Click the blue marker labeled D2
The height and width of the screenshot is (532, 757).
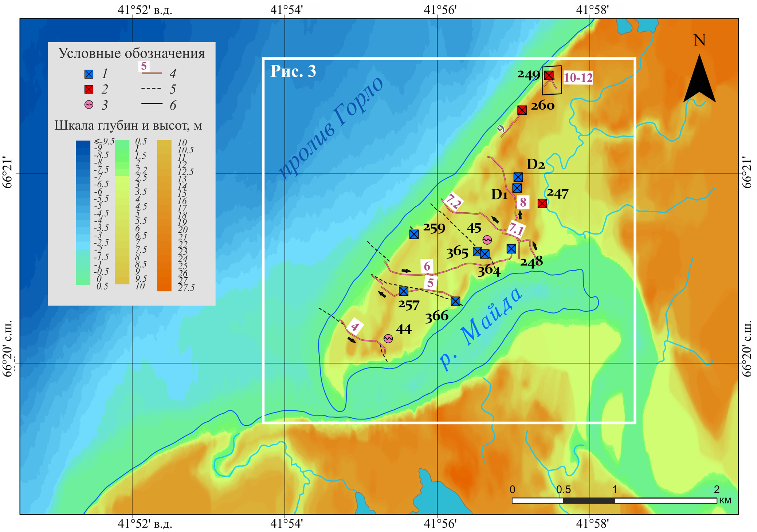pyautogui.click(x=518, y=177)
